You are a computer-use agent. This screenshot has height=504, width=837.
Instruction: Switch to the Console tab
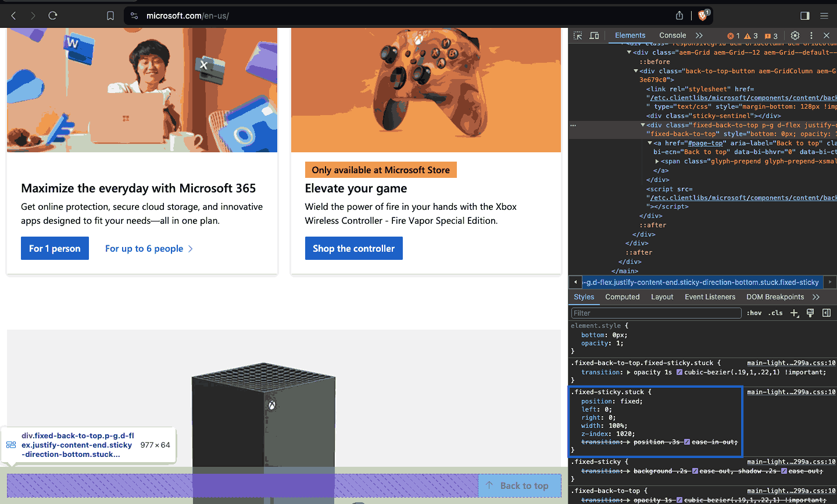[673, 35]
